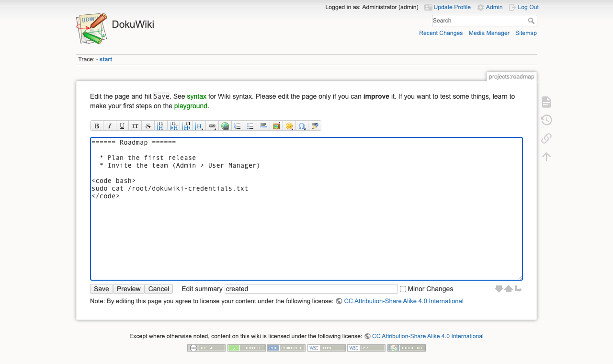Apply monospaced TT text formatting

135,126
